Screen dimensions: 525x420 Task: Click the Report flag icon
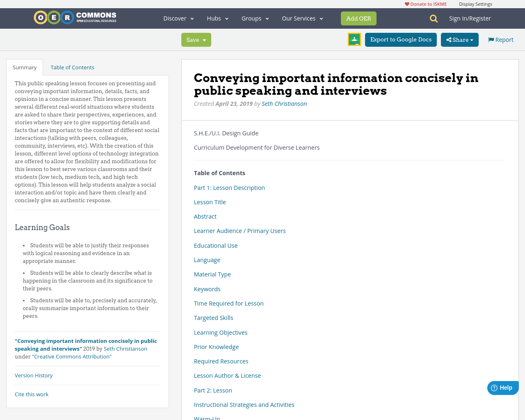pos(491,39)
